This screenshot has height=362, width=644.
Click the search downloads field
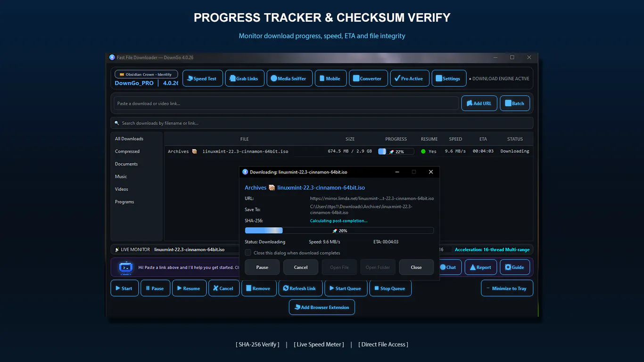(x=322, y=123)
